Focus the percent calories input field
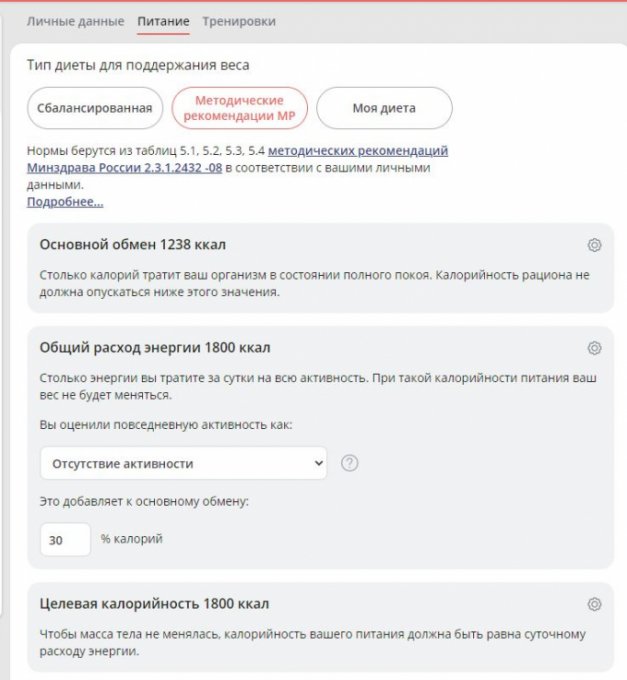This screenshot has height=680, width=627. tap(65, 539)
